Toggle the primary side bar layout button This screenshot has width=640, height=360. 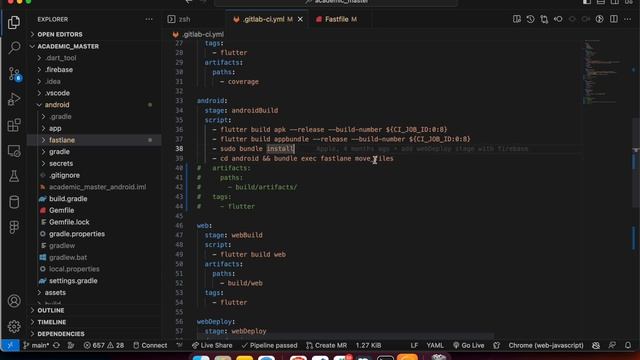tap(587, 2)
